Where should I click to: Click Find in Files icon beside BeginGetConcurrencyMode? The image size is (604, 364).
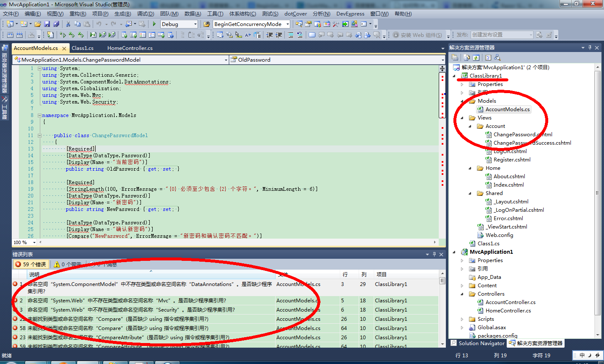tap(206, 24)
